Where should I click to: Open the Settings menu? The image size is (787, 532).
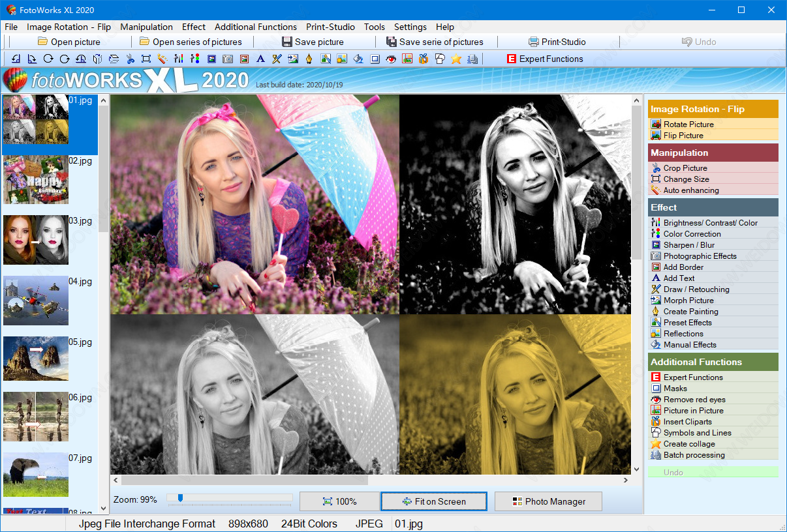[410, 27]
